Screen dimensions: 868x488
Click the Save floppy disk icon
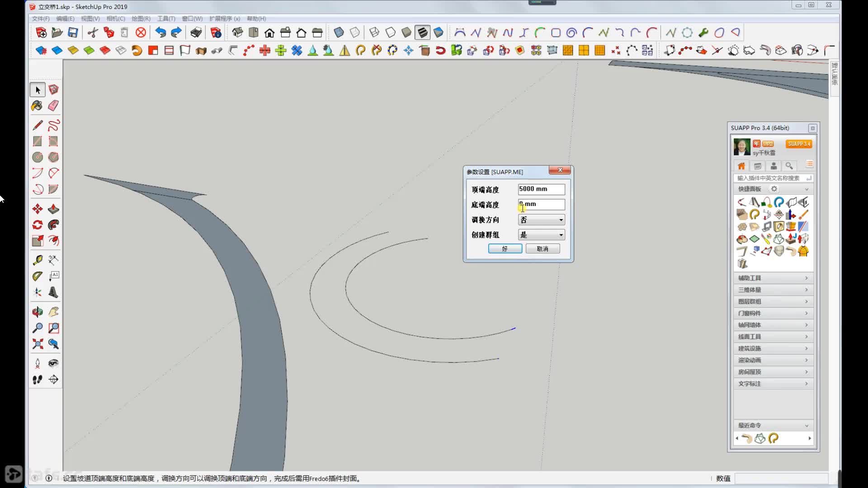73,33
